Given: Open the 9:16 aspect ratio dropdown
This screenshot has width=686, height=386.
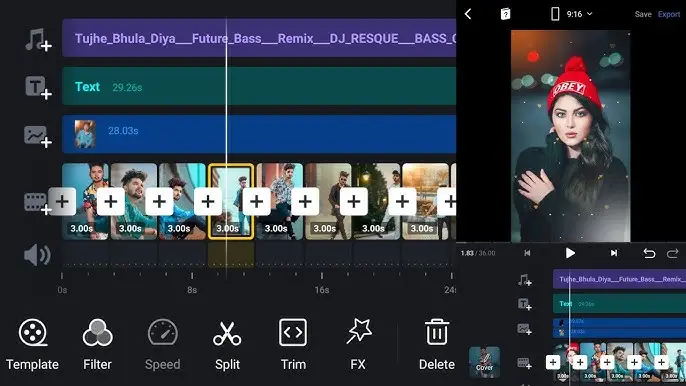Looking at the screenshot, I should click(x=572, y=14).
